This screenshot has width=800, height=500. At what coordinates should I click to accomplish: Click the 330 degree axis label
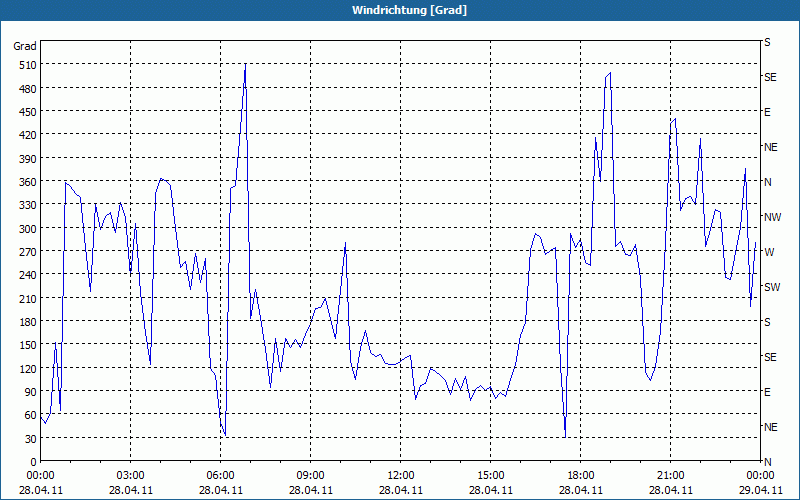point(28,206)
